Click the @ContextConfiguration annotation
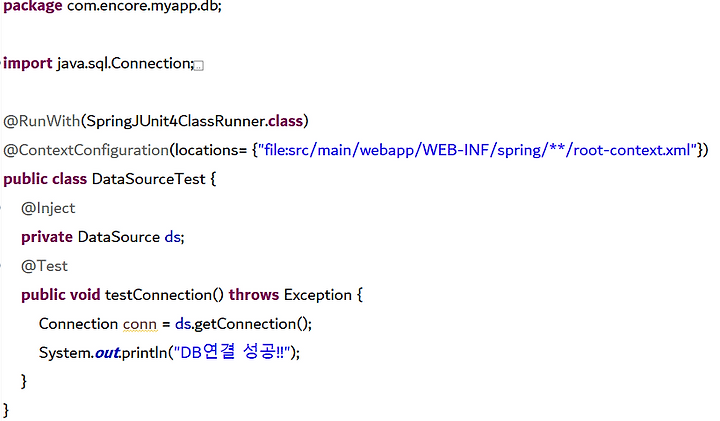Image resolution: width=720 pixels, height=421 pixels. [x=86, y=150]
